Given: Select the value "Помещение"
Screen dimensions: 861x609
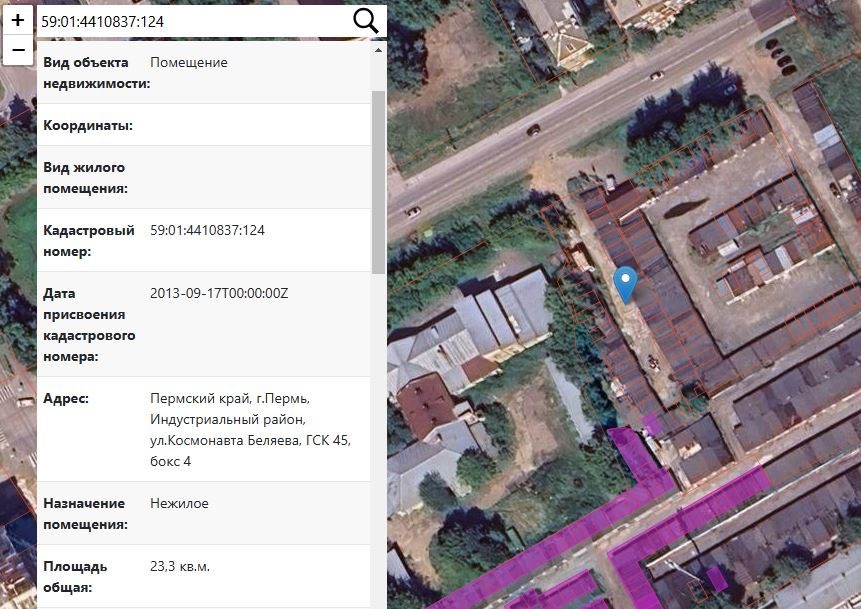Looking at the screenshot, I should pos(189,63).
